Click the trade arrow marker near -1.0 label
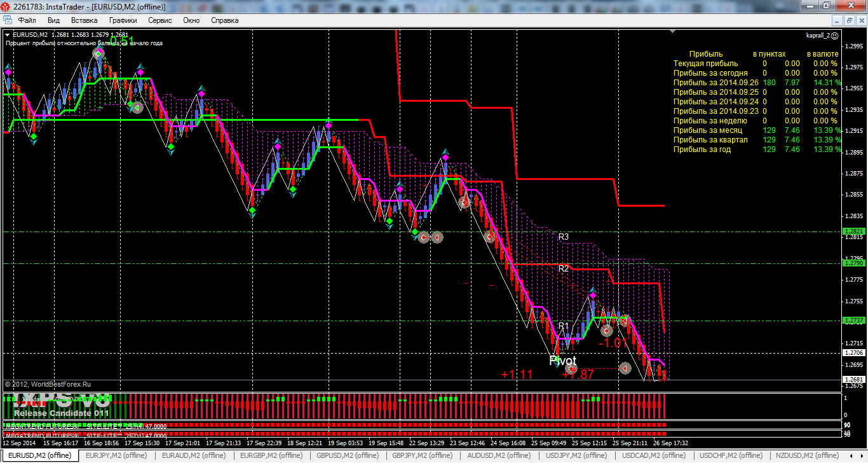Viewport: 868px width, 463px height. click(607, 330)
